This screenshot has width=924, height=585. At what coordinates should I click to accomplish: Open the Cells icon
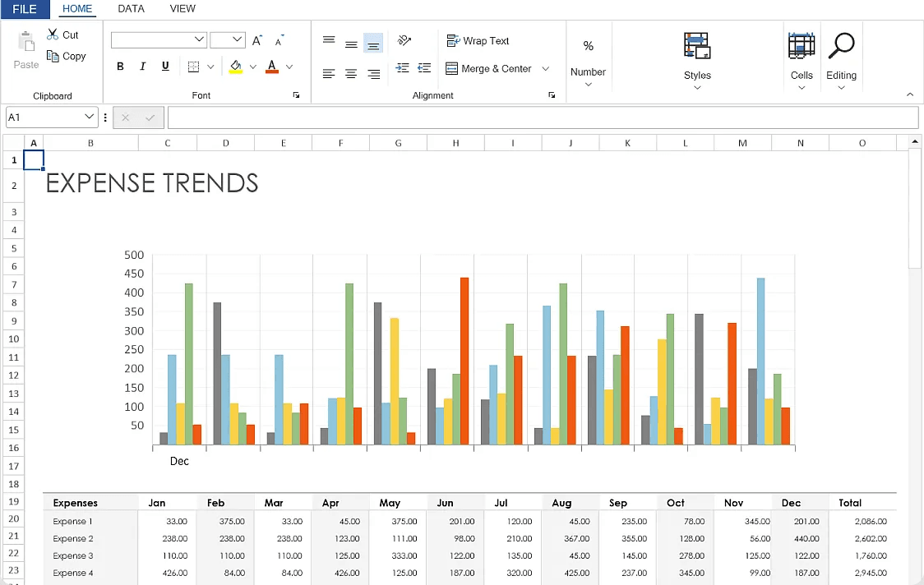pos(802,46)
